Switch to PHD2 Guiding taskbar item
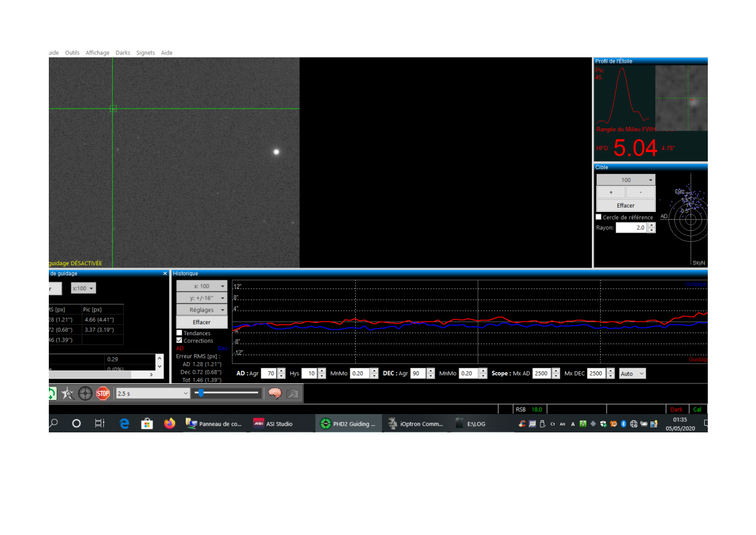 (349, 424)
